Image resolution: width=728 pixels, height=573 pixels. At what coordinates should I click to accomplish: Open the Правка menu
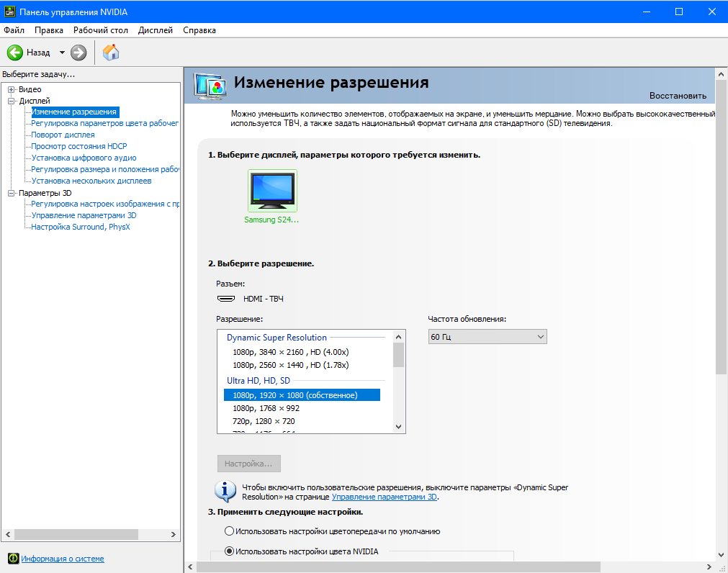[x=49, y=30]
